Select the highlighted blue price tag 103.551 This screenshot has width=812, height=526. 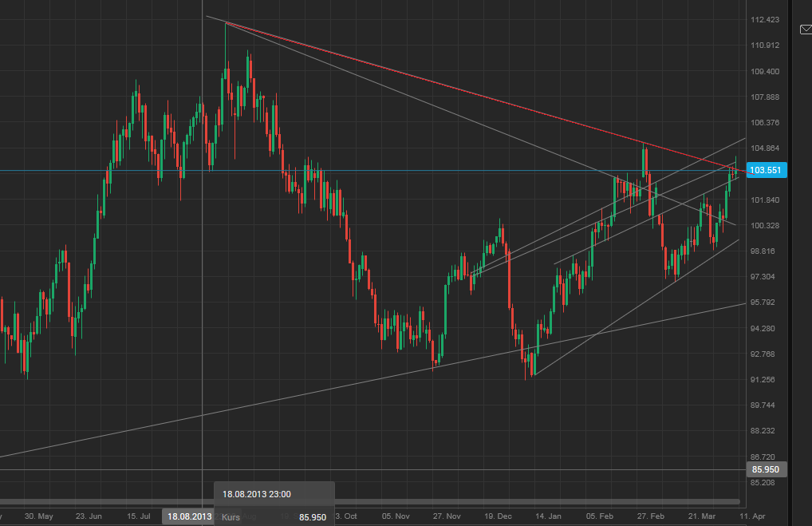coord(765,170)
